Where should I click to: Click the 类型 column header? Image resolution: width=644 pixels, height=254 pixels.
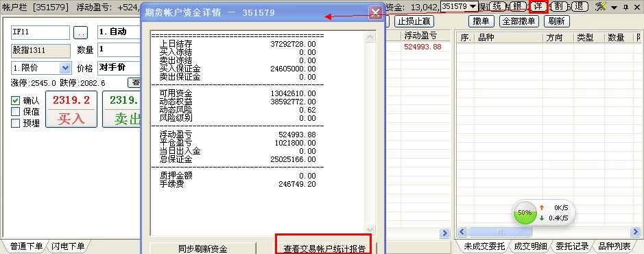(x=589, y=37)
